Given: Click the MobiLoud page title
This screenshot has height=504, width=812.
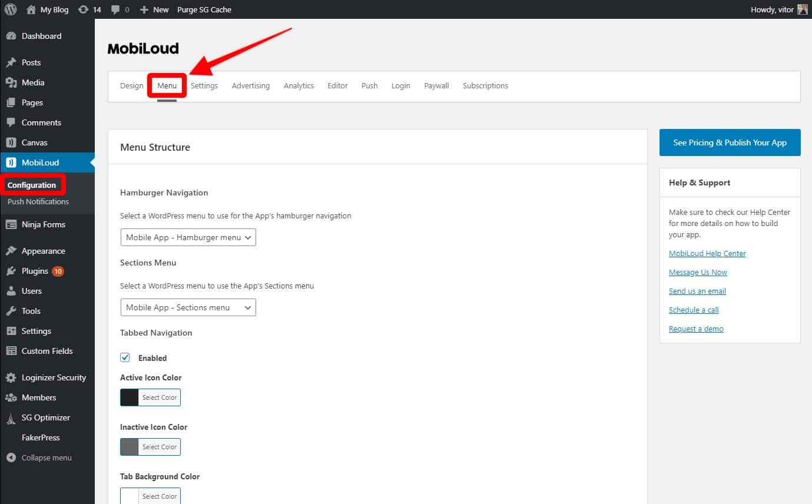Looking at the screenshot, I should coord(143,48).
